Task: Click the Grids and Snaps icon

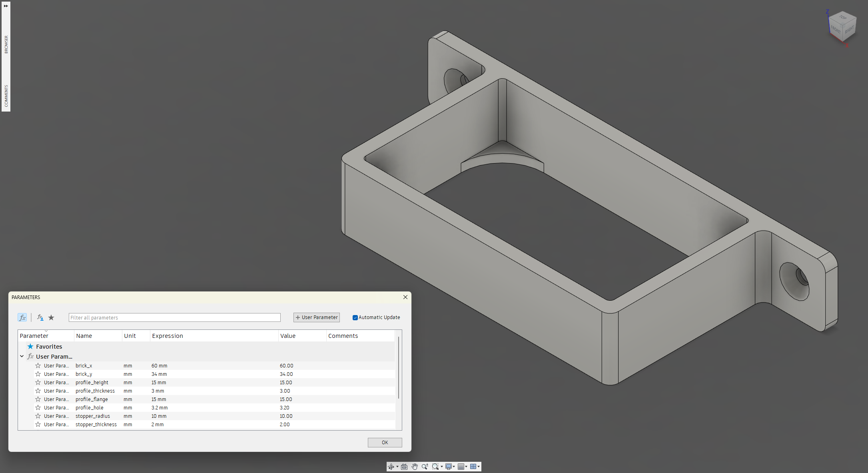Action: coord(461,467)
